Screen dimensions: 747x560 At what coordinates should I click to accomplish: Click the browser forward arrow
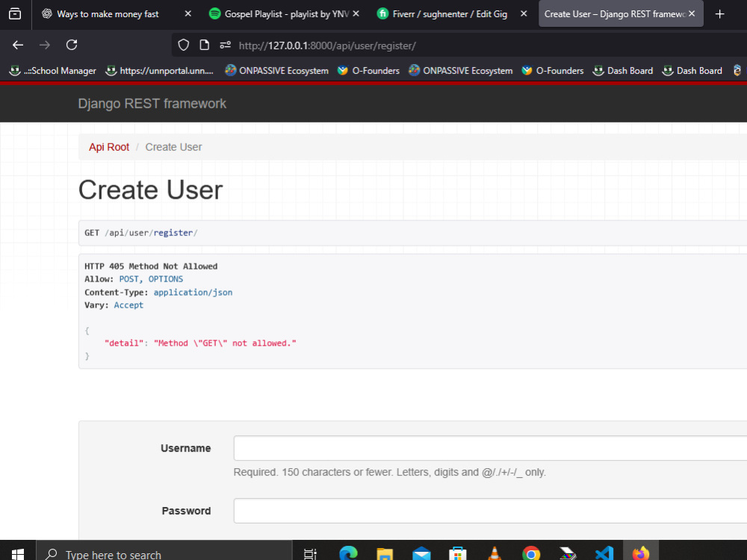pos(45,46)
